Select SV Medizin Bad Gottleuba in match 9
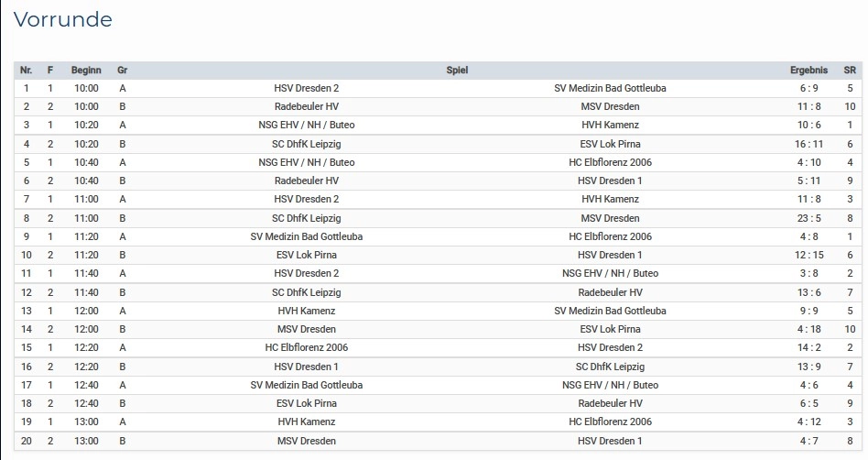The image size is (868, 460). 306,236
